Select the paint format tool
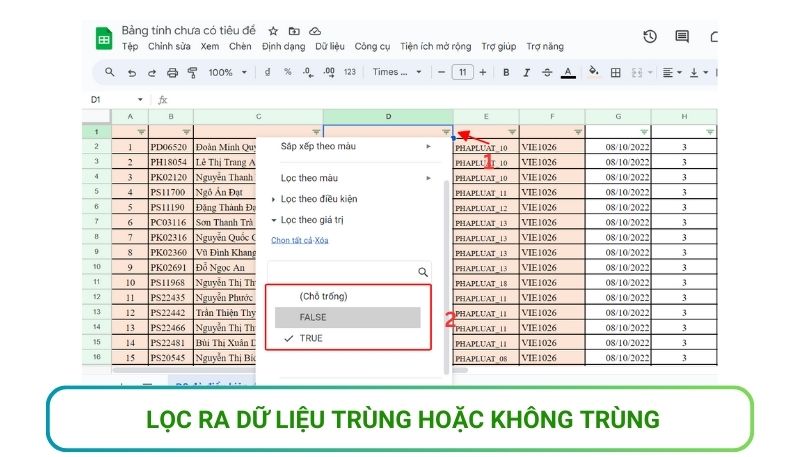The height and width of the screenshot is (457, 800). click(x=192, y=73)
